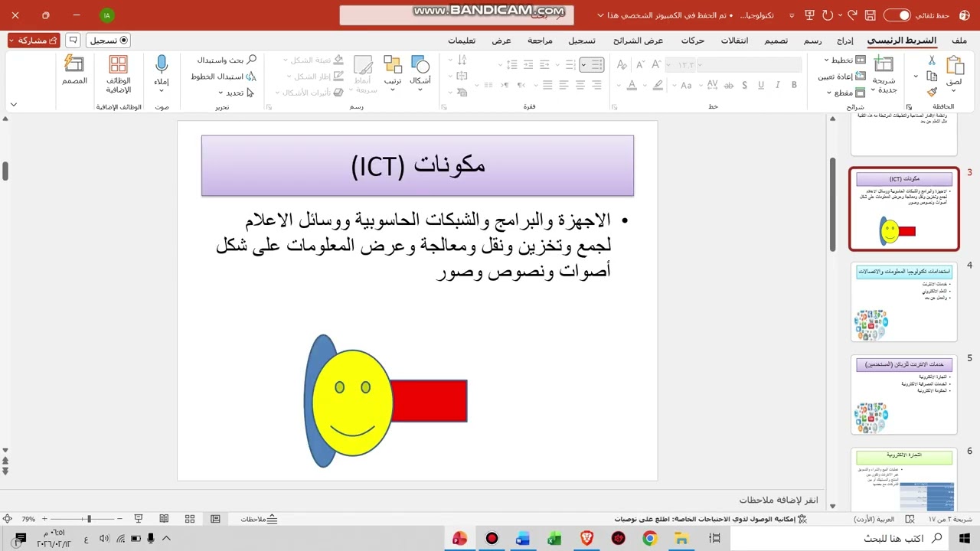Open Chrome from the Windows taskbar
Viewport: 980px width, 551px height.
click(650, 539)
